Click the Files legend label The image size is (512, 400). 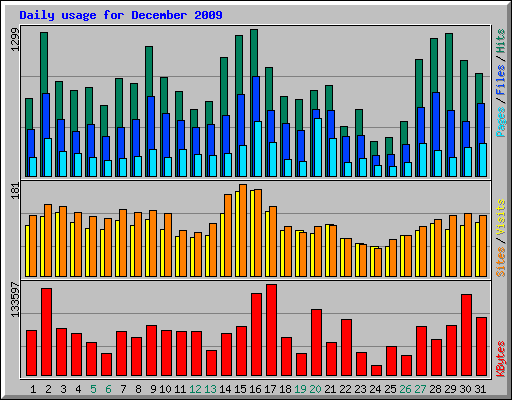pos(501,79)
